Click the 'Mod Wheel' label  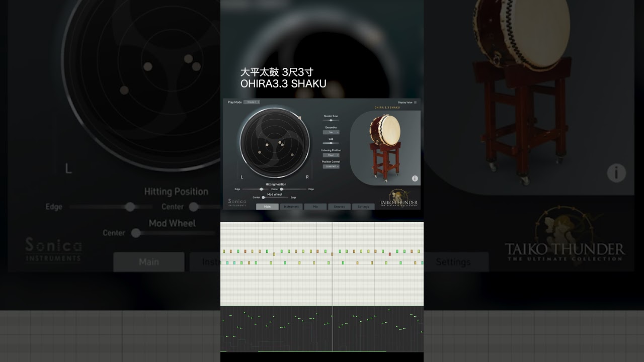point(275,194)
